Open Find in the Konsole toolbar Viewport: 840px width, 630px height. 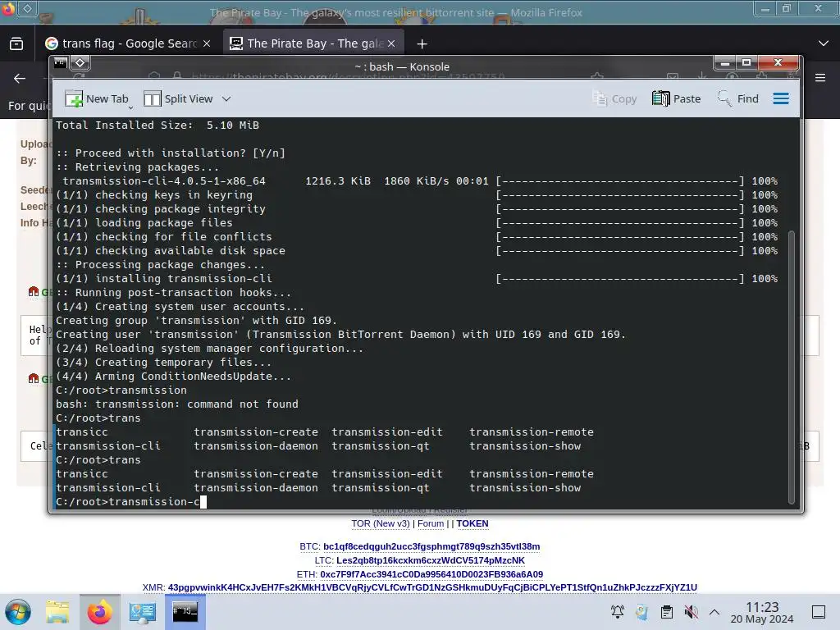click(x=737, y=98)
